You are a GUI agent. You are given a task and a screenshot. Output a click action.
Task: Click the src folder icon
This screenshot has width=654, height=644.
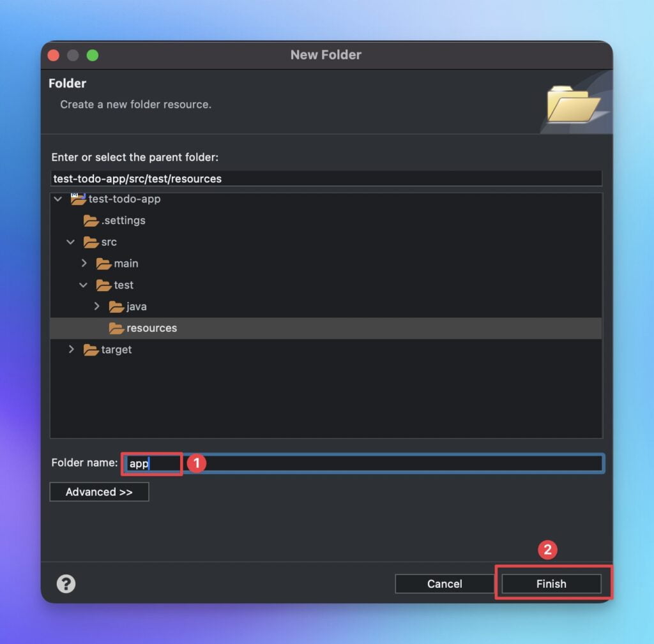91,242
